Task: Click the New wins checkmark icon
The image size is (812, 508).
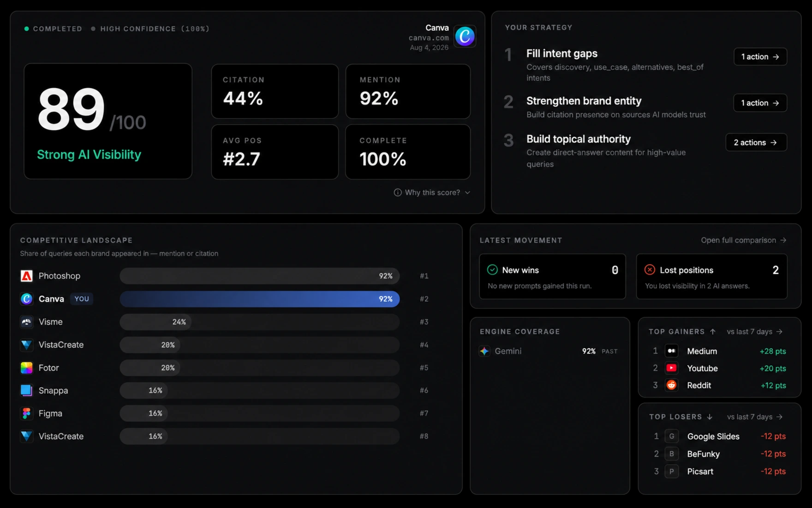Action: 492,270
